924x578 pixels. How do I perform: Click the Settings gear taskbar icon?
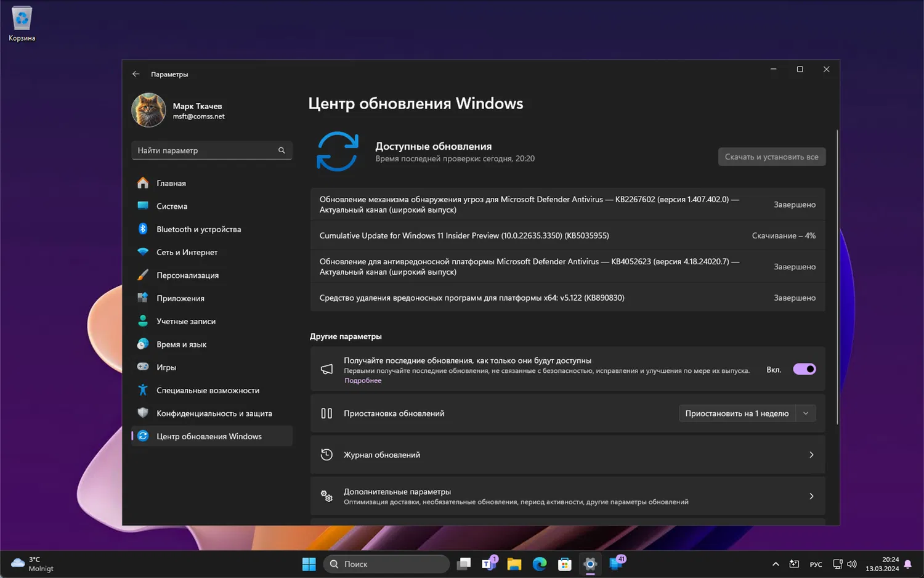click(x=590, y=564)
